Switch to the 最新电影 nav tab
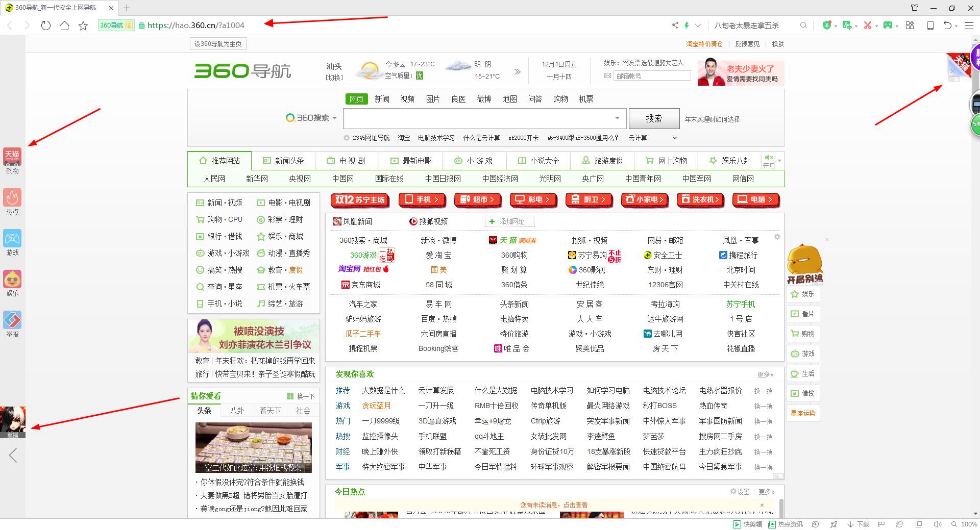The height and width of the screenshot is (530, 980). (x=411, y=161)
